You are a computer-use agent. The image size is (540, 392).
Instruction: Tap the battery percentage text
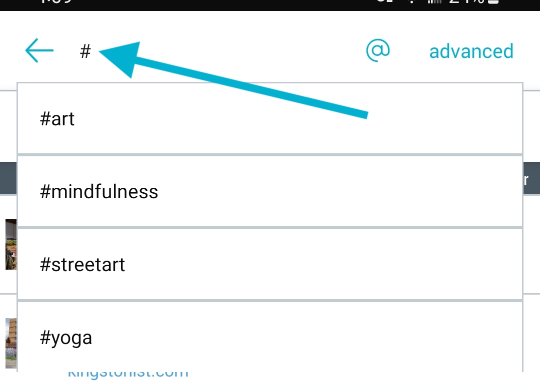(x=466, y=1)
